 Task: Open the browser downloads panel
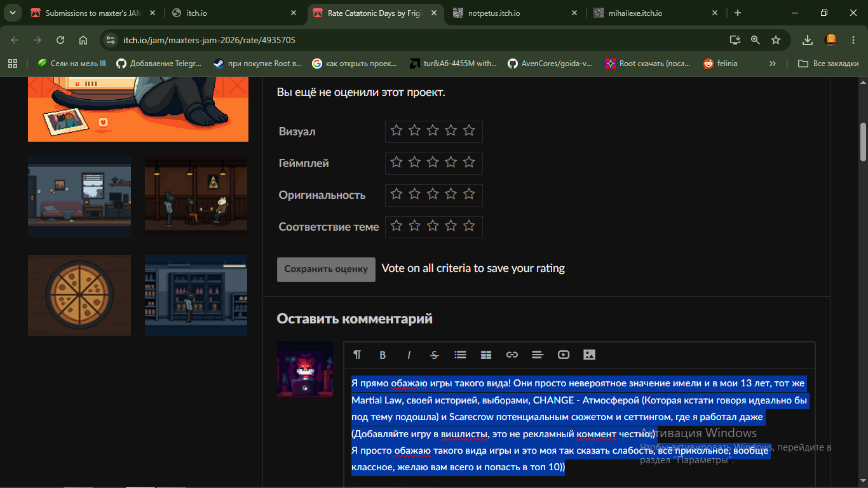tap(808, 40)
